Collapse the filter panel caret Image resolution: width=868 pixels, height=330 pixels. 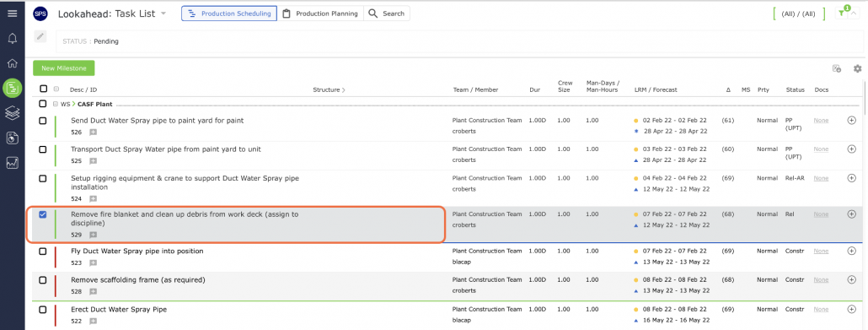click(x=854, y=14)
